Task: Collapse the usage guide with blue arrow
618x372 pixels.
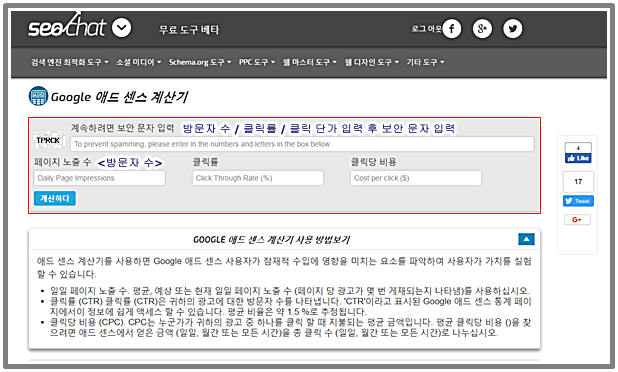Action: 526,239
